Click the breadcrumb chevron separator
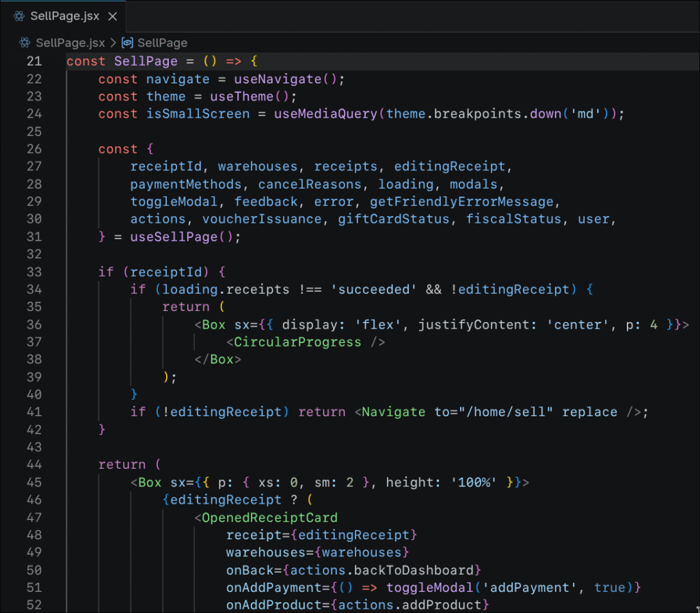This screenshot has width=700, height=613. [x=113, y=43]
